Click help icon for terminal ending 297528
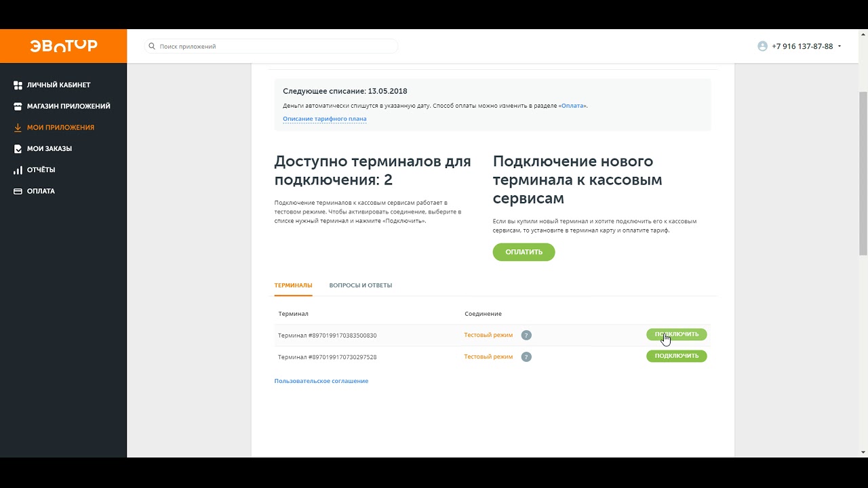This screenshot has height=488, width=868. point(526,357)
